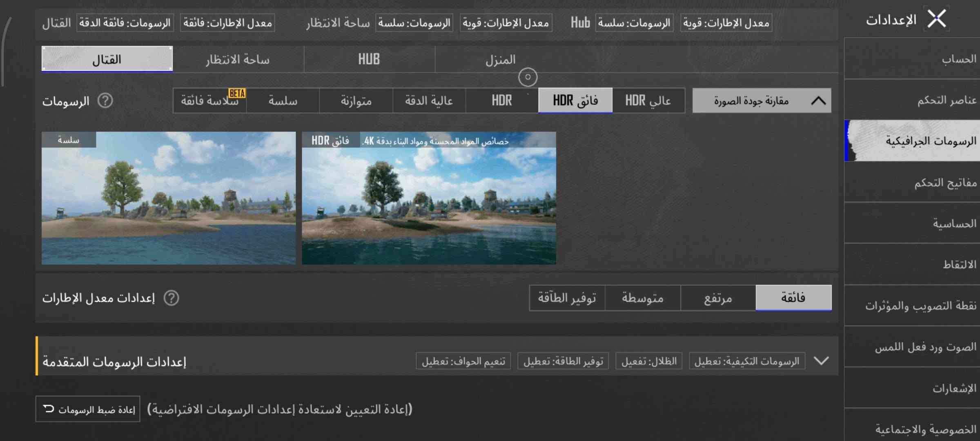Set frame rate to متوسطة
This screenshot has height=441, width=980.
(x=643, y=298)
